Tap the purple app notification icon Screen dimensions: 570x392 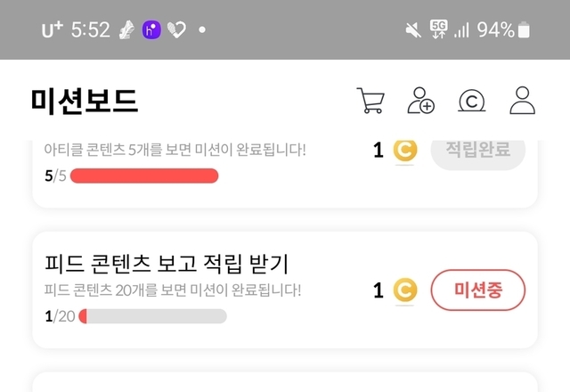151,29
